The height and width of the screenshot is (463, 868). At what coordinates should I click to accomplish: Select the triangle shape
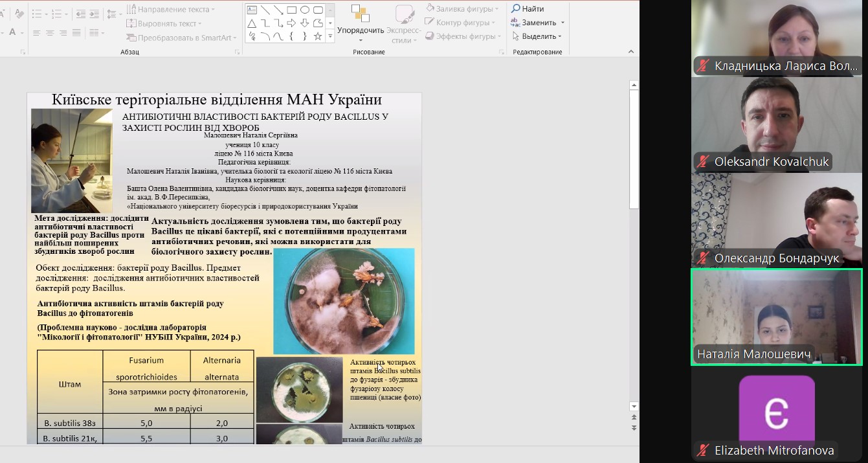(252, 23)
